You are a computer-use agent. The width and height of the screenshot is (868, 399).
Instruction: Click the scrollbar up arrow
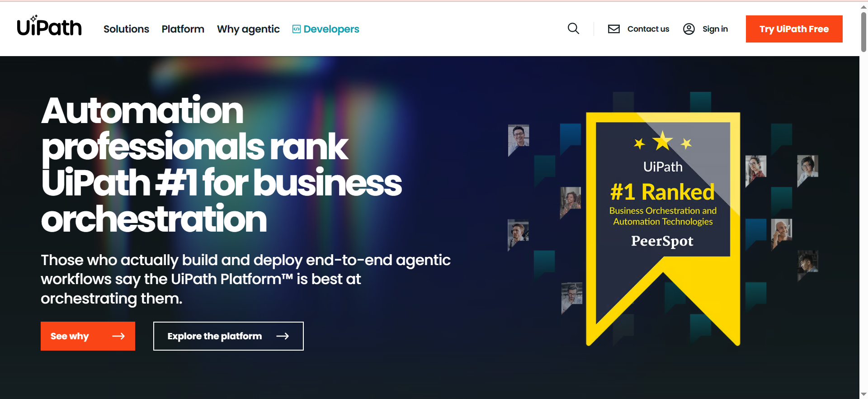coord(863,7)
